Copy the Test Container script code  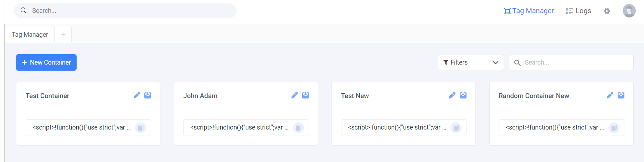point(141,128)
